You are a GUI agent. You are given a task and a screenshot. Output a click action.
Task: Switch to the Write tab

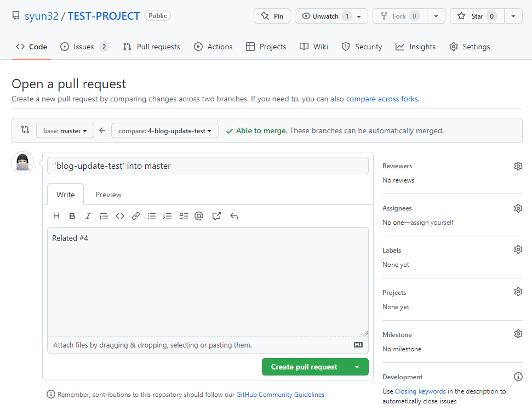[66, 195]
